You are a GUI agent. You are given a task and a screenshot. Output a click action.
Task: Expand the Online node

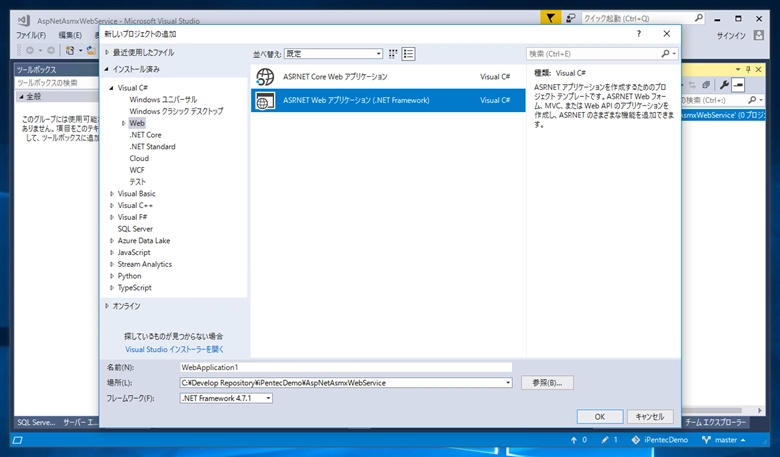106,306
